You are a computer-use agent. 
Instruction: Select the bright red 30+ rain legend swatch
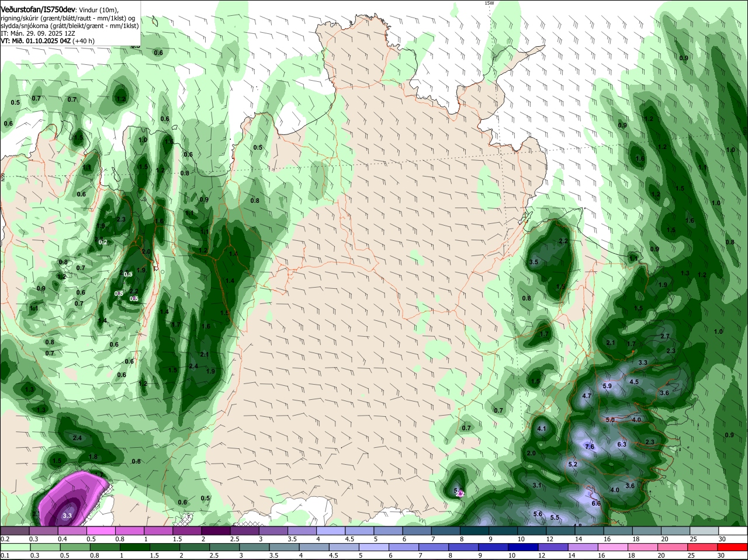pyautogui.click(x=733, y=547)
